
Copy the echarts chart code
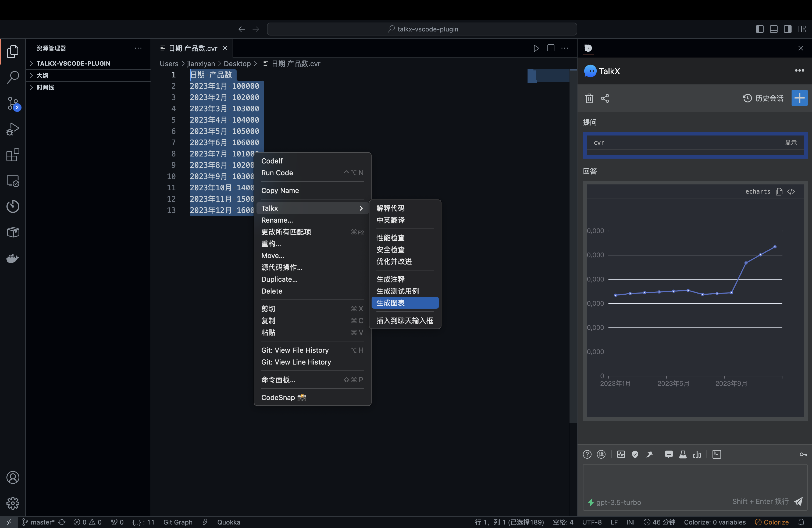click(779, 191)
